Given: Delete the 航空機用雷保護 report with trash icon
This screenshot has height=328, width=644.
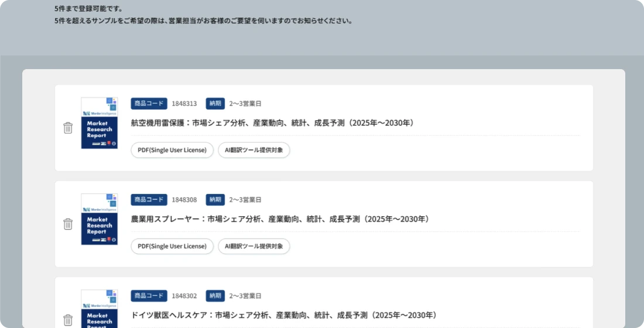Looking at the screenshot, I should click(x=68, y=128).
